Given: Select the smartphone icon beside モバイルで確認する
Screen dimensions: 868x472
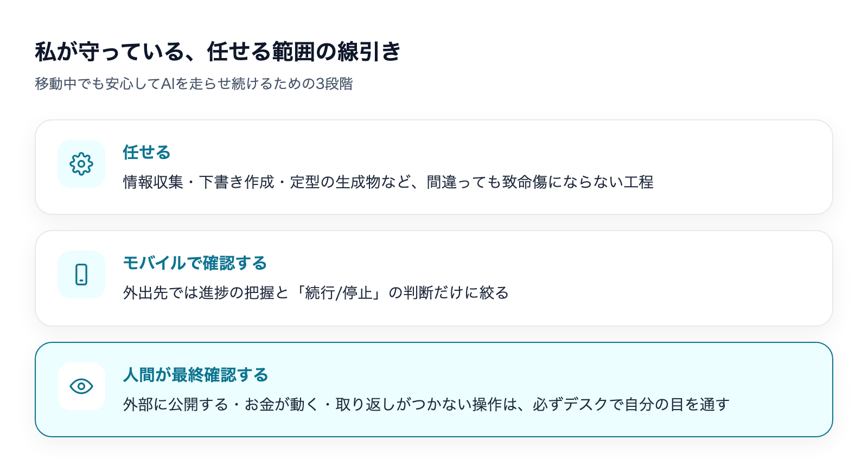Looking at the screenshot, I should [81, 275].
